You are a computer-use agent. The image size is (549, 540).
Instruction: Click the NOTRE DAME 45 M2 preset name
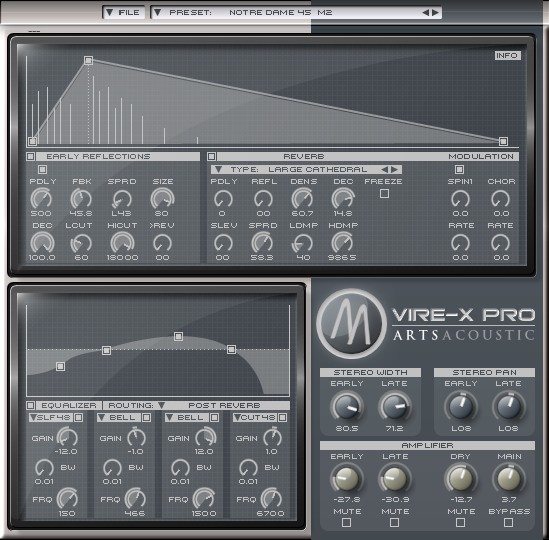click(280, 13)
